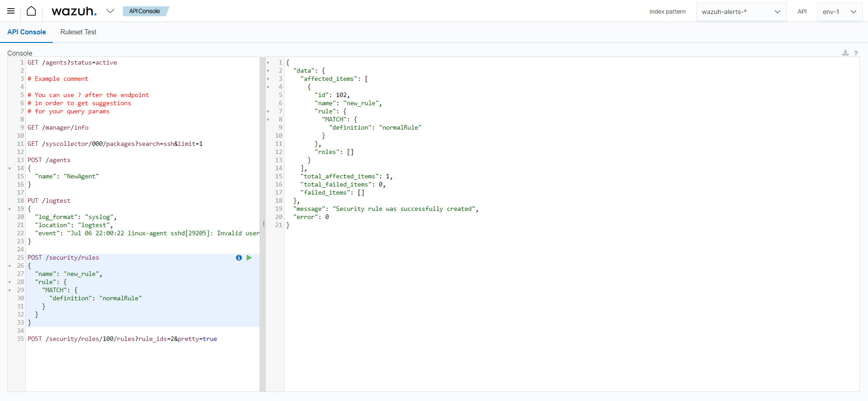Collapse the editor block at line 26

tap(9, 266)
